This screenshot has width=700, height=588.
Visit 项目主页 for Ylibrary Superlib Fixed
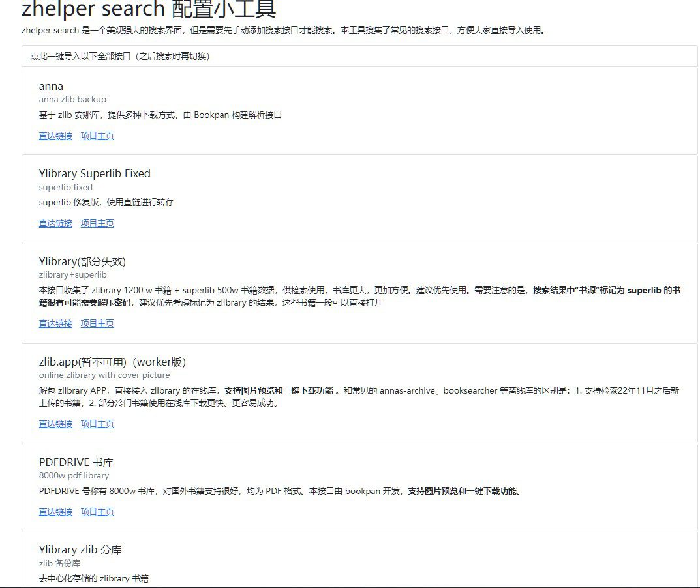coord(97,222)
